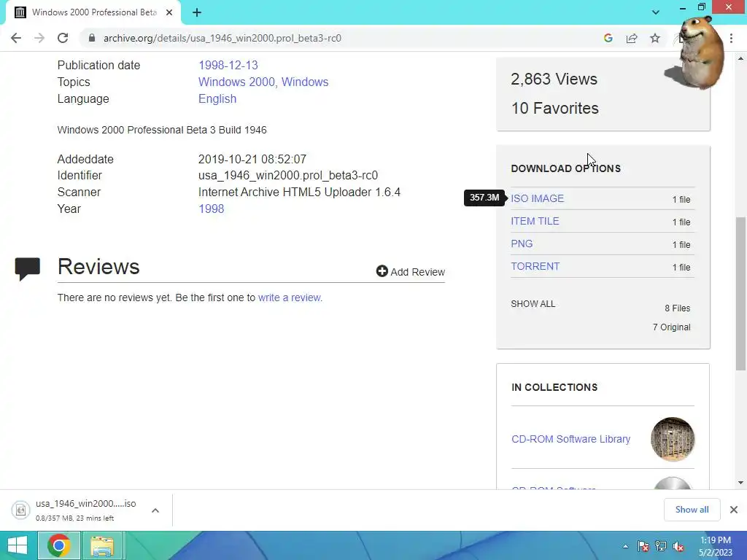Click the scrollbar up arrow
Image resolution: width=747 pixels, height=560 pixels.
coord(740,58)
